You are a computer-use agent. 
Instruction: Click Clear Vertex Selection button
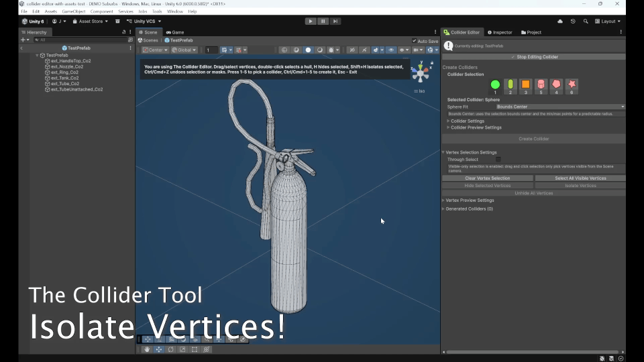(488, 178)
